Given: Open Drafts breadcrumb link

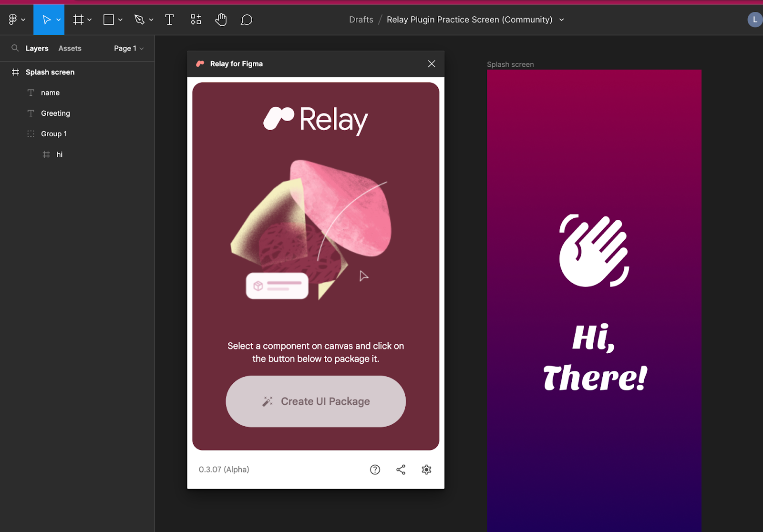Looking at the screenshot, I should pyautogui.click(x=361, y=20).
